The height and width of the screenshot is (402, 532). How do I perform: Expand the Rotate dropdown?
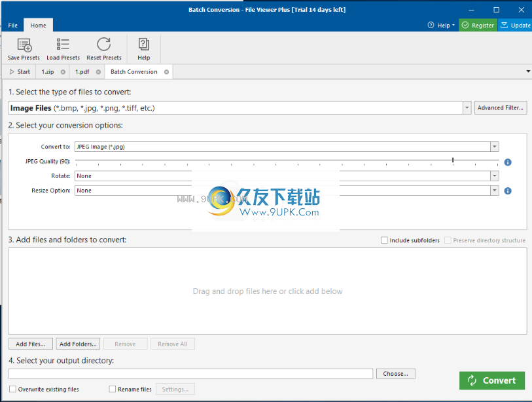coord(494,176)
